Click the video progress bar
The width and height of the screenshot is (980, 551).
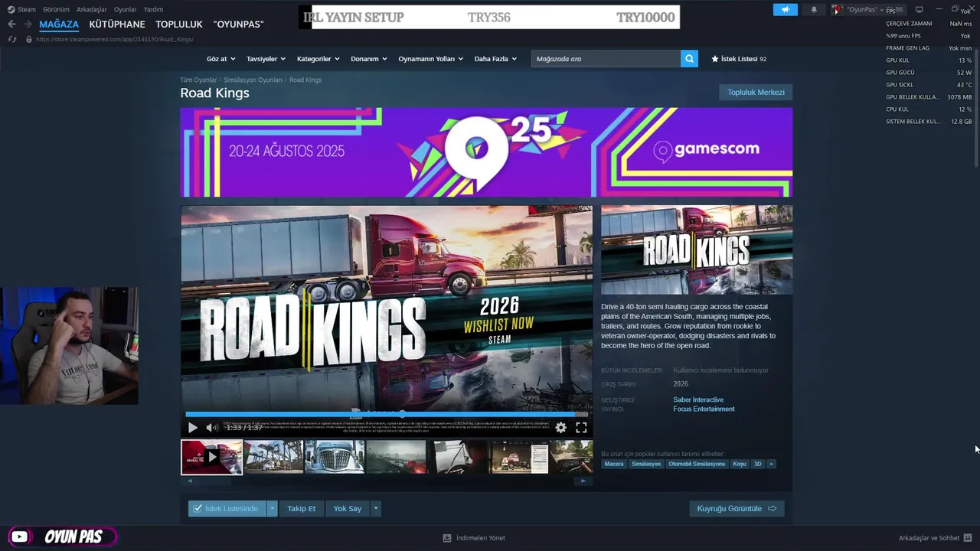coord(387,414)
